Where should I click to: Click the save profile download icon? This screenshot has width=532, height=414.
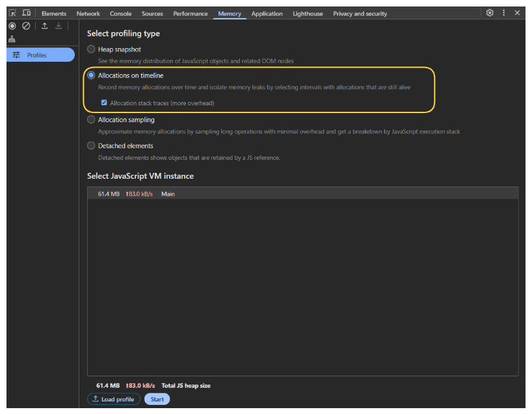[59, 26]
